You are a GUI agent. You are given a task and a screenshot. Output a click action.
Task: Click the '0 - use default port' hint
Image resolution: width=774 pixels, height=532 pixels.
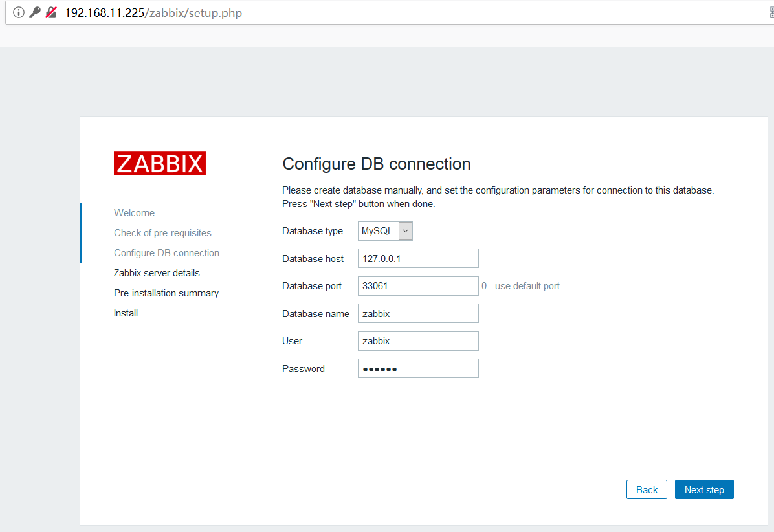[x=520, y=286]
